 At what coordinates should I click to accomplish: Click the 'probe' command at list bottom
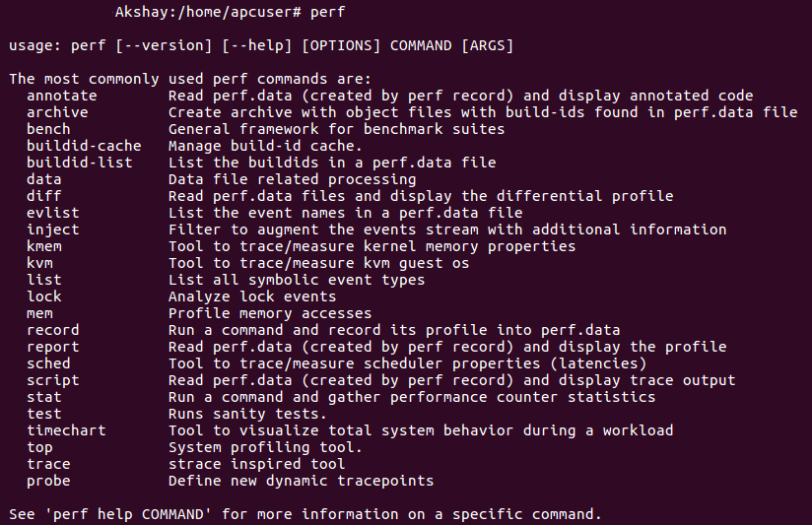point(49,481)
